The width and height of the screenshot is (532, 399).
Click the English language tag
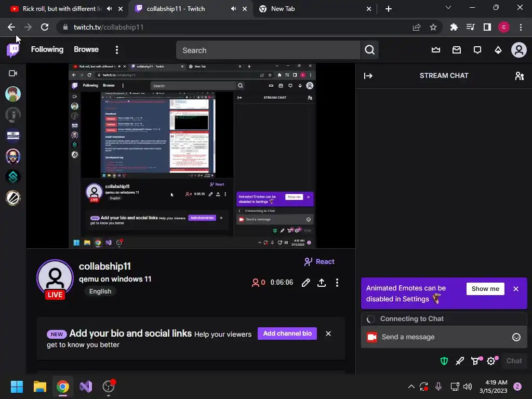coord(100,291)
